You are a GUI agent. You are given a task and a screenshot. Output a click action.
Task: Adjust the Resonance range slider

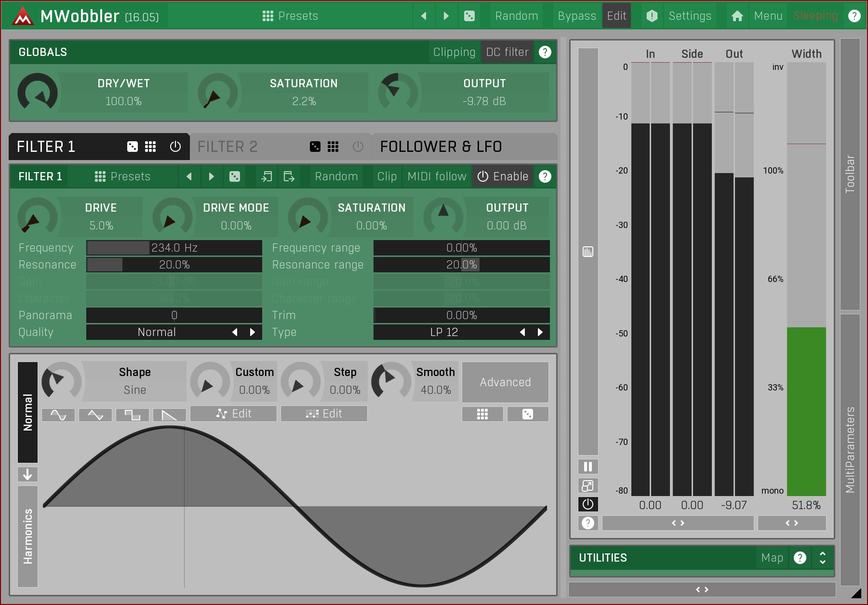[x=461, y=265]
